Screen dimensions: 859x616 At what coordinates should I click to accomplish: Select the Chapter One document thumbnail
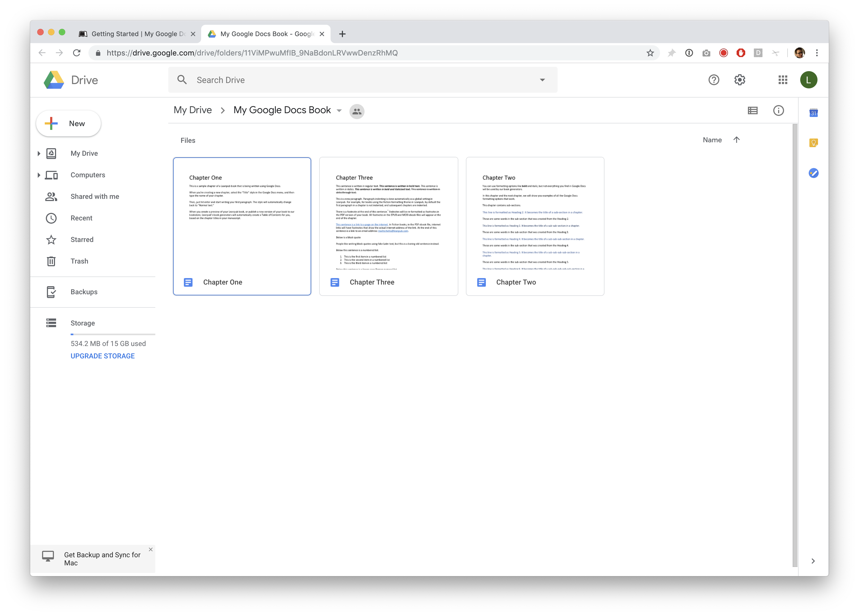(242, 226)
